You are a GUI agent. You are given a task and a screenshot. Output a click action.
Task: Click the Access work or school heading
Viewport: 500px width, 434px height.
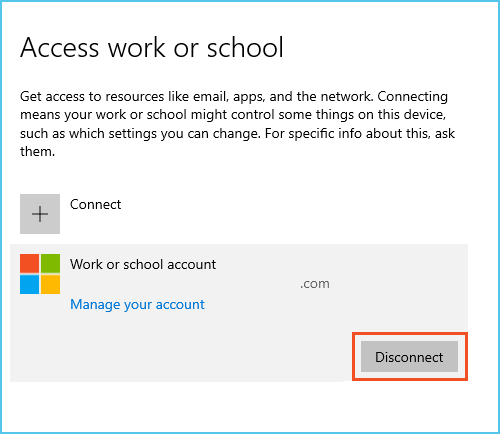point(152,48)
